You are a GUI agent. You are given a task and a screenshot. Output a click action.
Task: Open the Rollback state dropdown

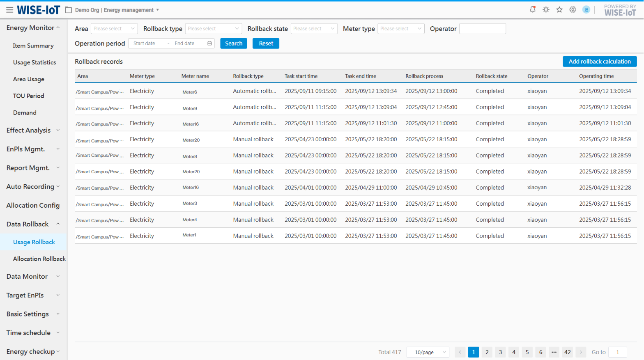coord(314,29)
